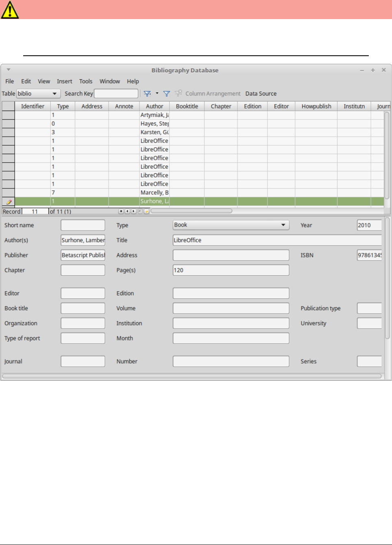Screen dimensions: 392x545
Task: Open the Window menu
Action: tap(110, 81)
